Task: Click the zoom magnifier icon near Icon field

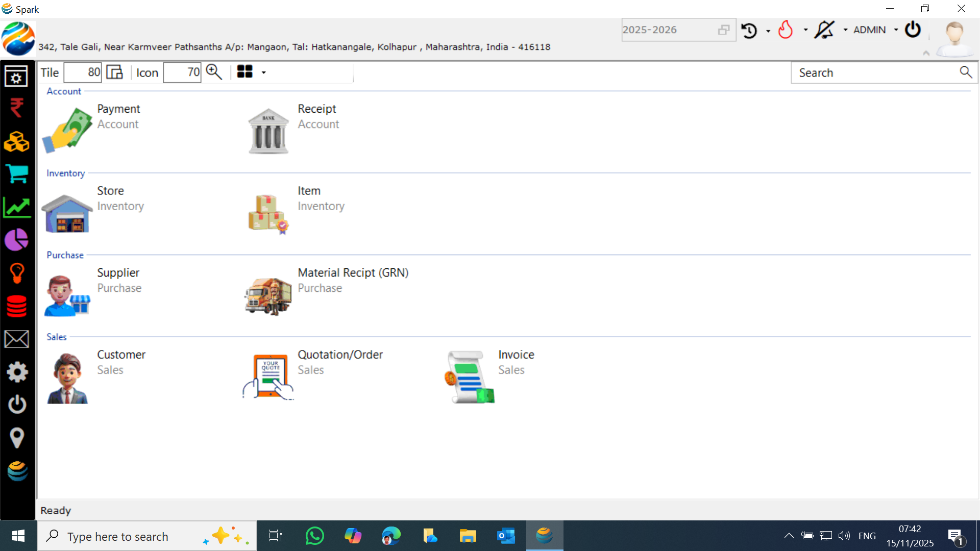Action: coord(214,71)
